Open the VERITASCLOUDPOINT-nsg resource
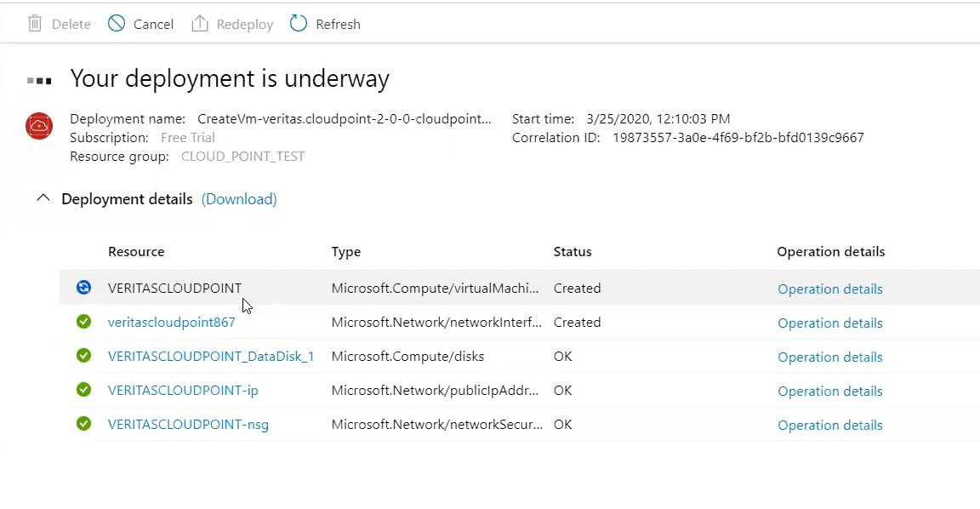The width and height of the screenshot is (980, 509). (188, 425)
